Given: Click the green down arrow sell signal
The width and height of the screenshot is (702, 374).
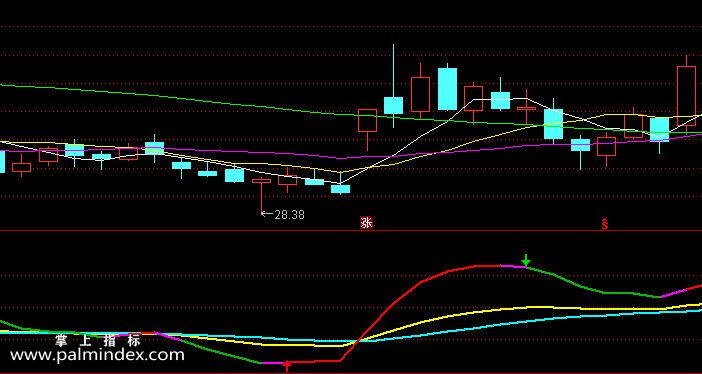Looking at the screenshot, I should 526,260.
